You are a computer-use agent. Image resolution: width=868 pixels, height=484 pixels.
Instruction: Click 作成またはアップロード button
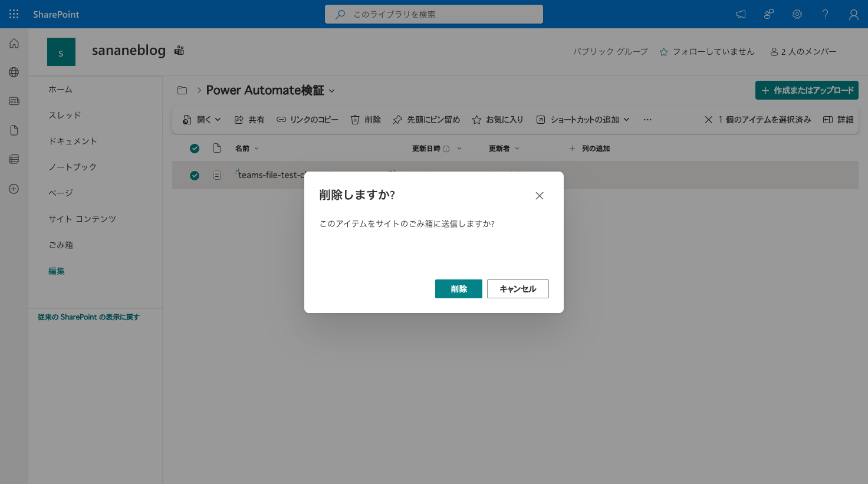click(x=807, y=90)
